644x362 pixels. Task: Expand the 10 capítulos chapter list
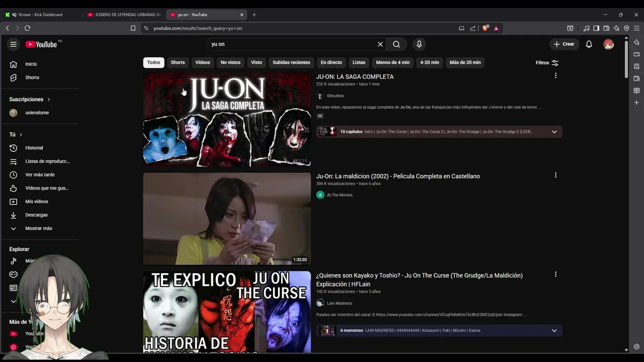coord(554,132)
